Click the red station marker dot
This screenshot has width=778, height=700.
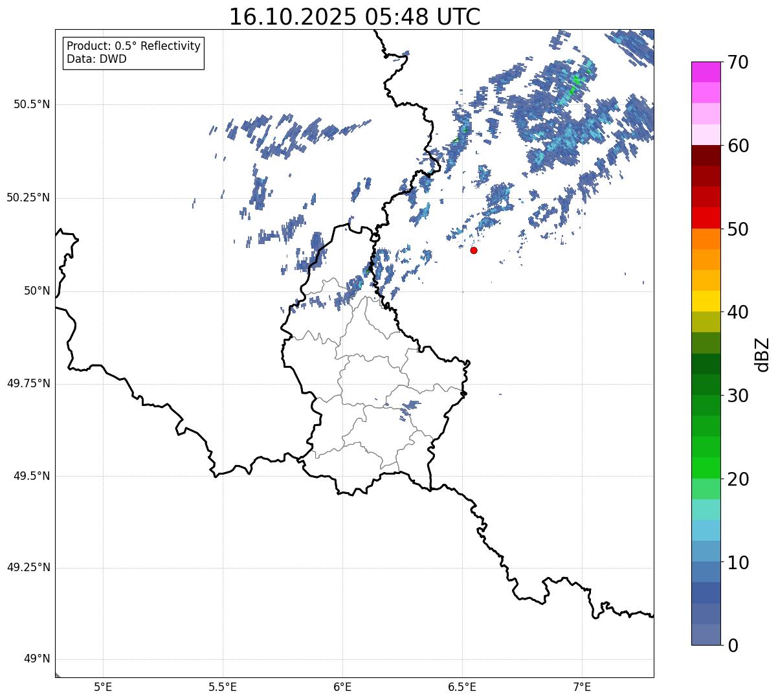point(474,250)
